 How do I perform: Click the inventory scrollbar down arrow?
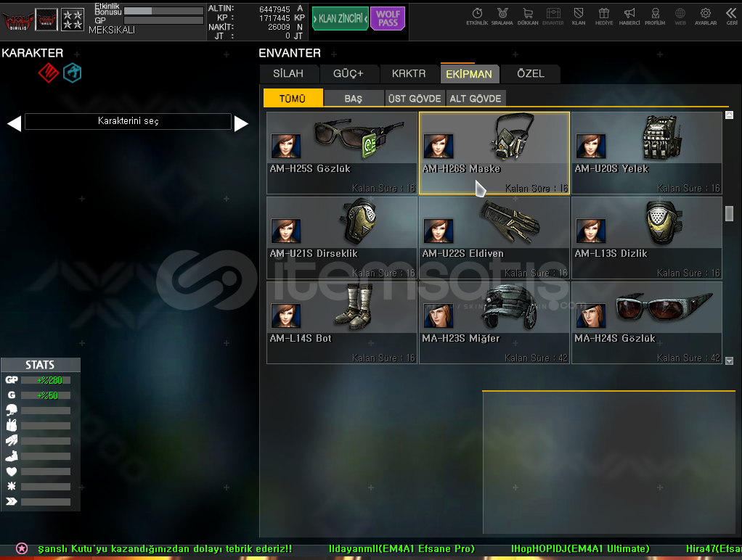point(729,361)
